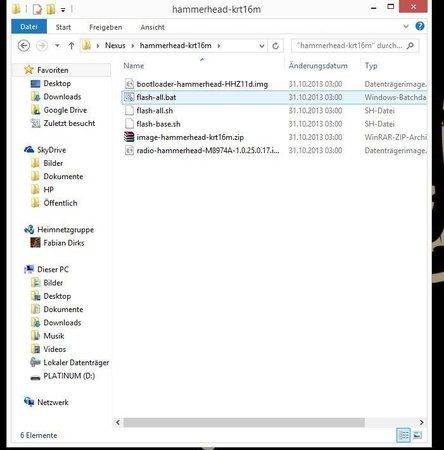Open the Datei menu tab
The image size is (444, 450).
pyautogui.click(x=29, y=27)
